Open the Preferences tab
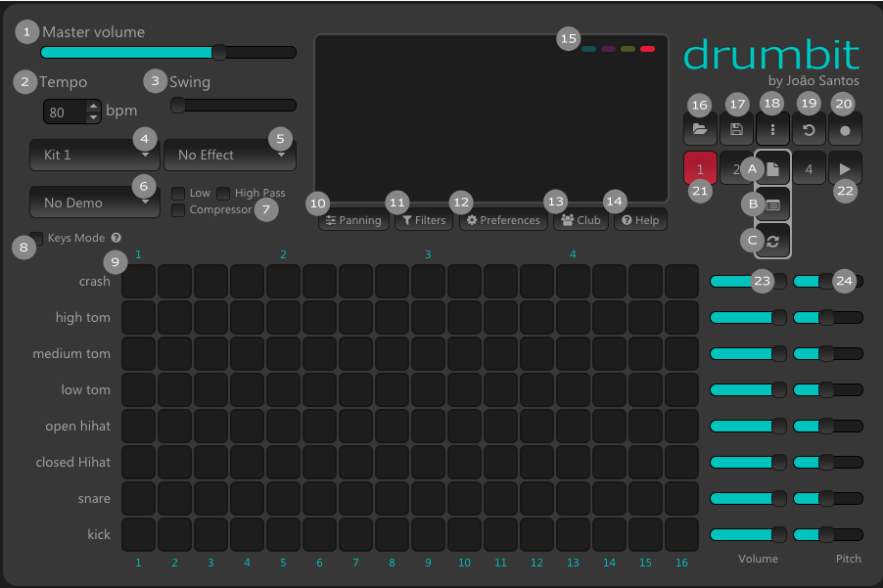This screenshot has height=588, width=883. [x=503, y=220]
